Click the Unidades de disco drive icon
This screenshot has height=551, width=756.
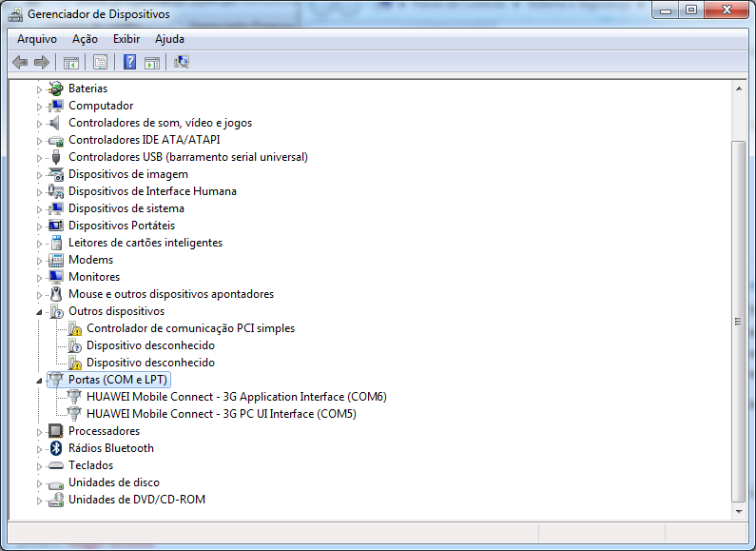[x=56, y=484]
